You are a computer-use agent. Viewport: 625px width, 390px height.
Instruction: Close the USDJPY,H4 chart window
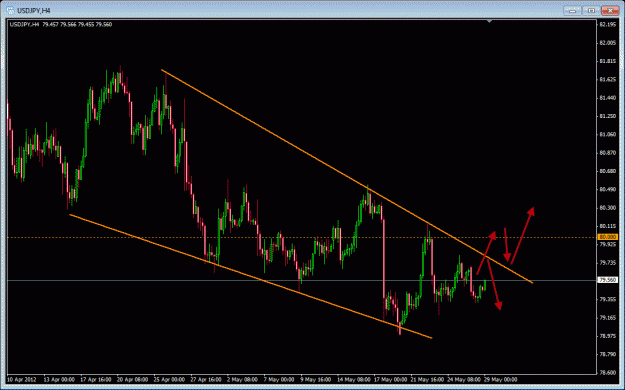coord(610,10)
